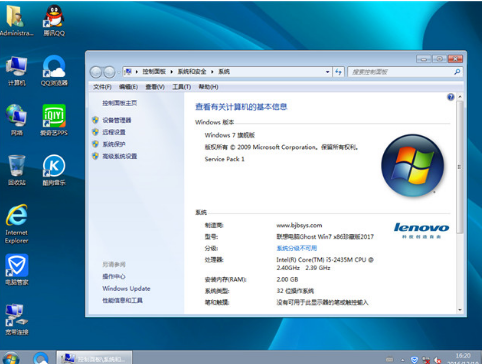Open the Windows Update link
This screenshot has width=482, height=364.
(x=126, y=288)
